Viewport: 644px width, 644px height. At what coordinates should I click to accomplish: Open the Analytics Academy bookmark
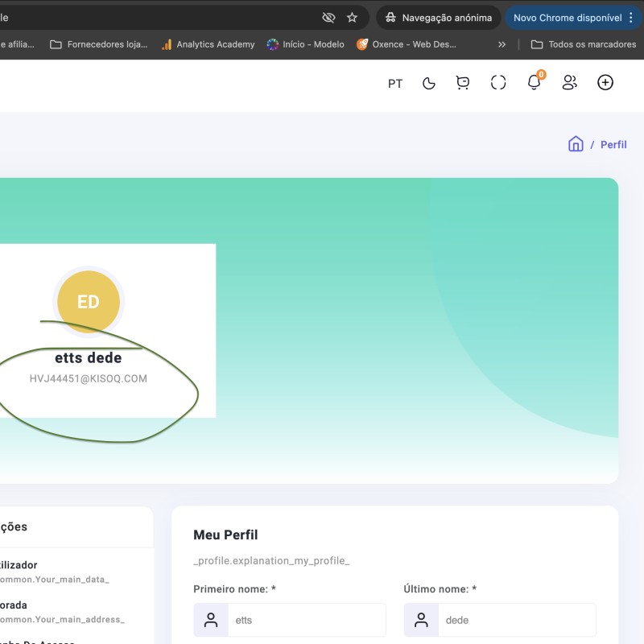click(208, 44)
